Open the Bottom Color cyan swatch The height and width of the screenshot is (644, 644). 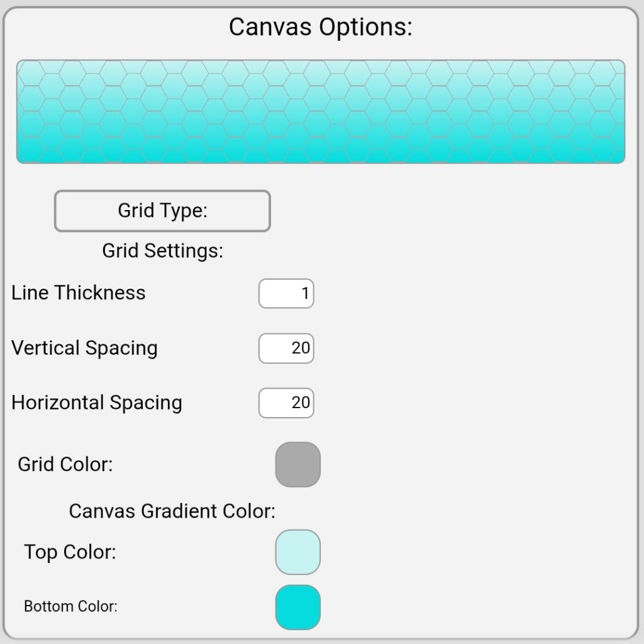[298, 608]
